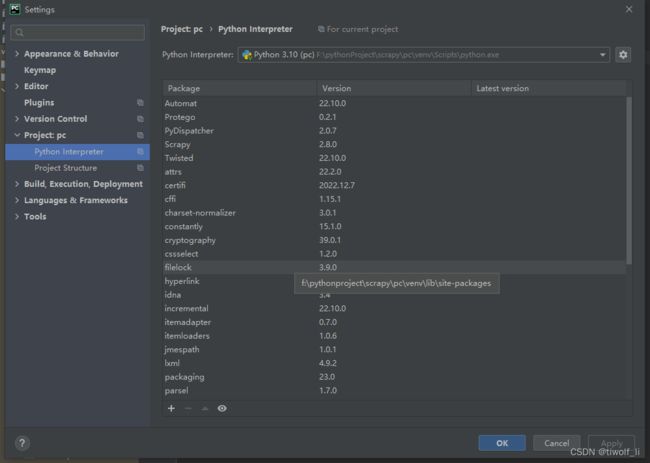650x463 pixels.
Task: Select the cffi package row
Action: pos(394,199)
